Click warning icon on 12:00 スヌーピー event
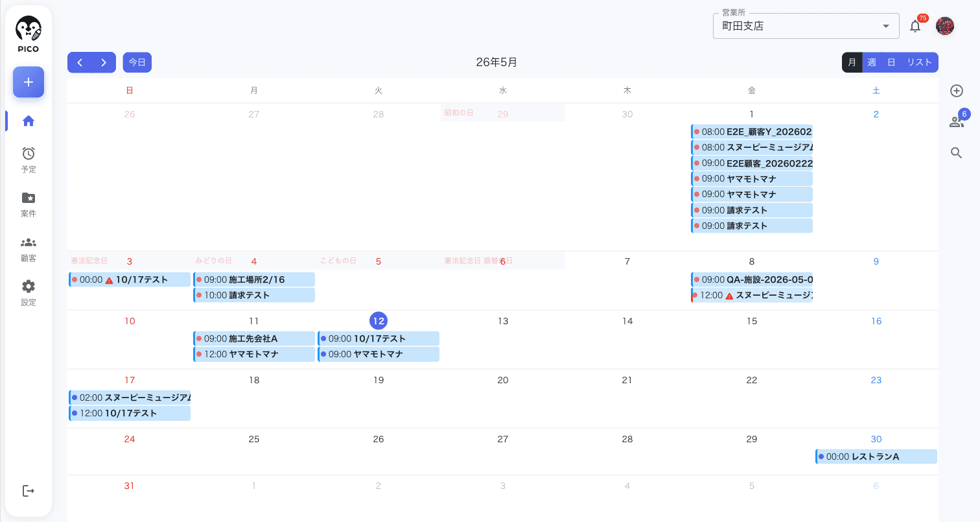 click(729, 296)
